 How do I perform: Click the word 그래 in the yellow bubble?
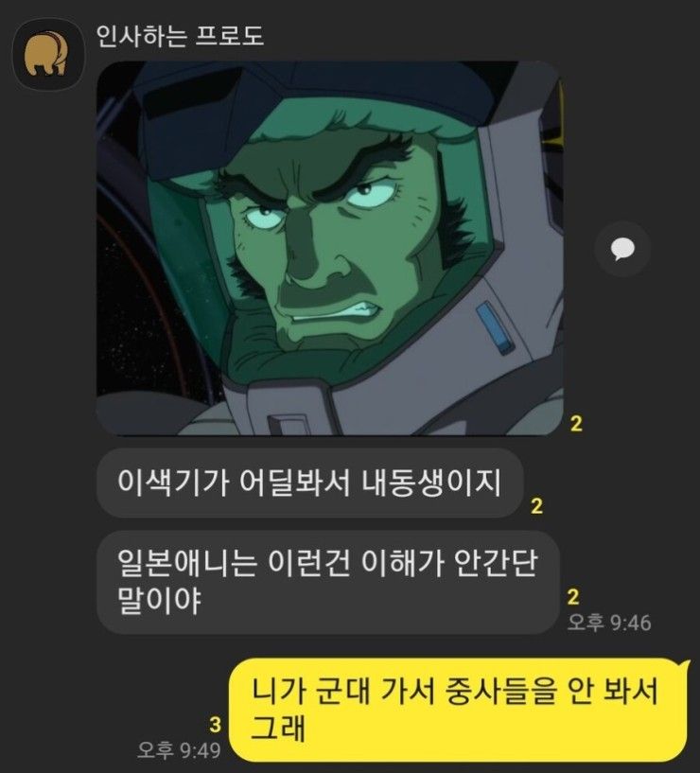pos(278,728)
